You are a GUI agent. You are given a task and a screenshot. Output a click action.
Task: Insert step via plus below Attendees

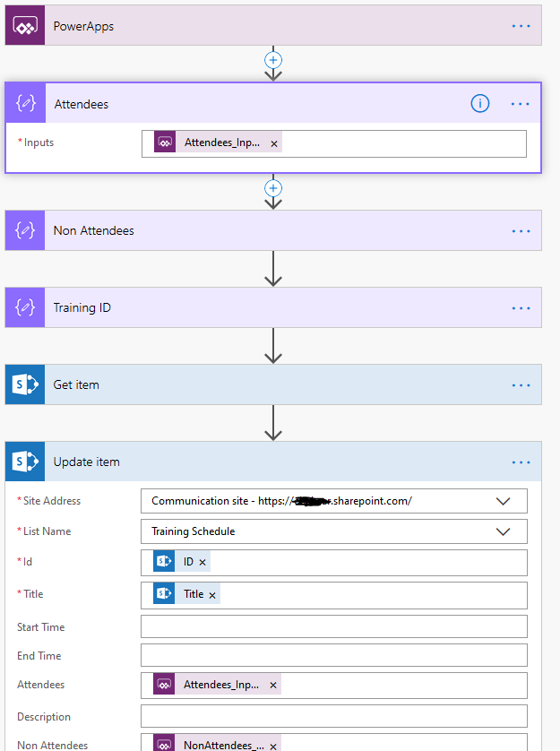273,188
